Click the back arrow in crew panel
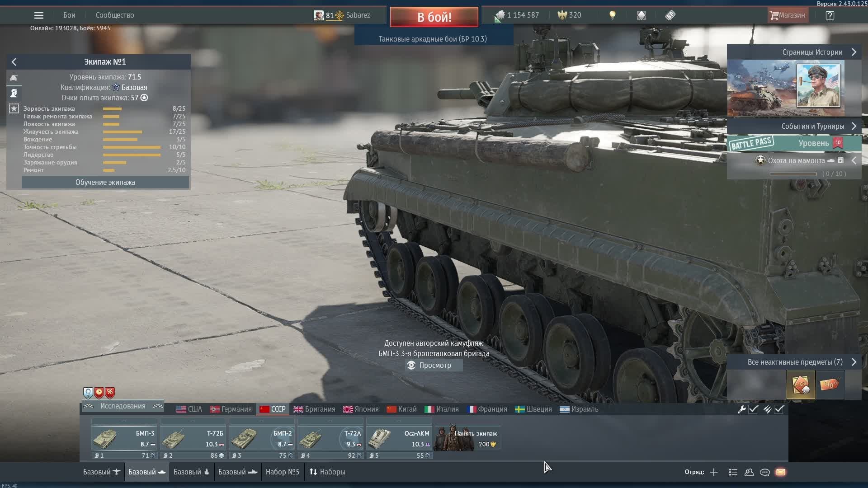The image size is (868, 488). 14,62
